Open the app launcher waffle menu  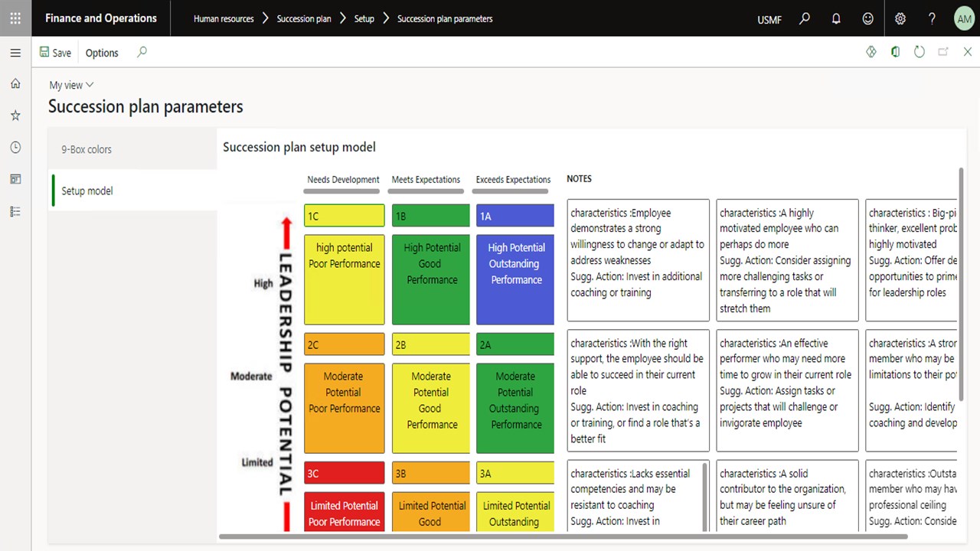tap(15, 18)
